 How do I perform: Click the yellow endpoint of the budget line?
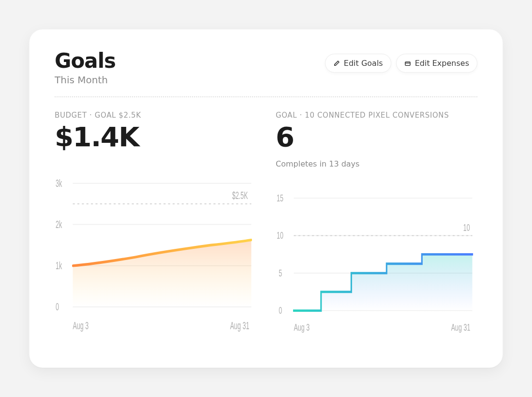[x=251, y=240]
